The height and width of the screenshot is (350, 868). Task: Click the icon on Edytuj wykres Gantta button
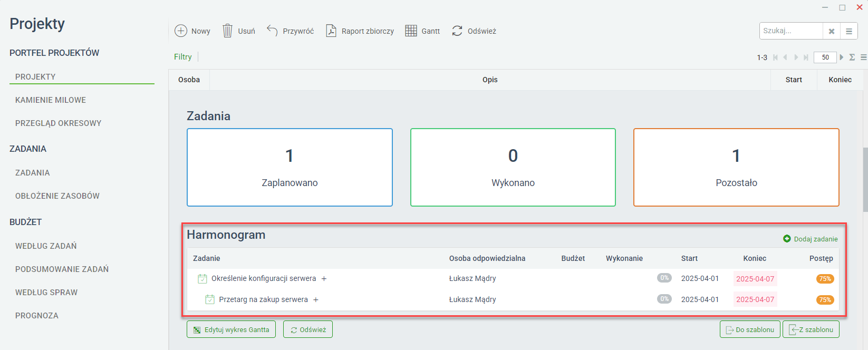197,330
